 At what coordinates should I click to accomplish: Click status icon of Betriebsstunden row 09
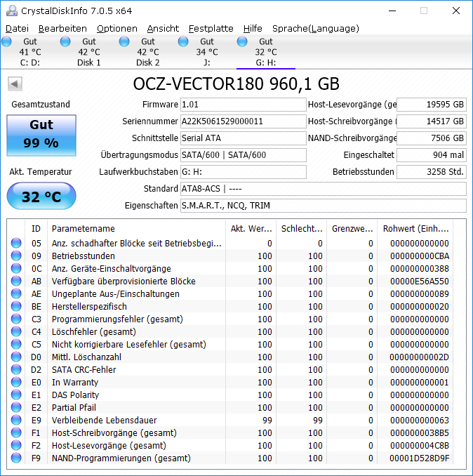click(16, 256)
